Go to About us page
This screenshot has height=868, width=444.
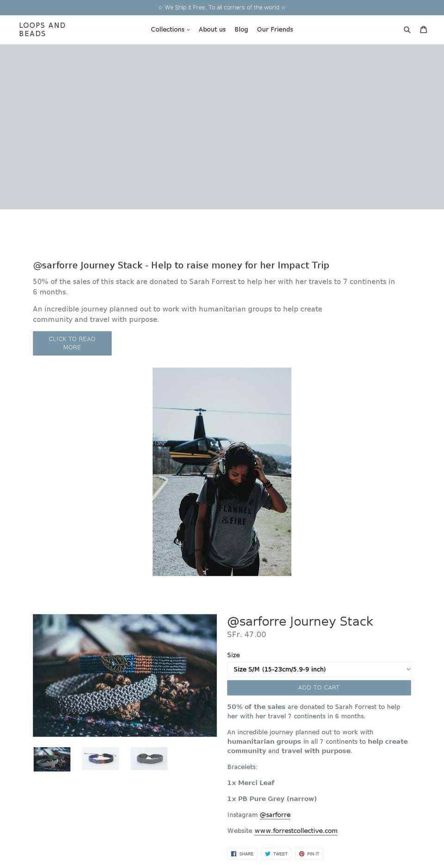point(212,30)
